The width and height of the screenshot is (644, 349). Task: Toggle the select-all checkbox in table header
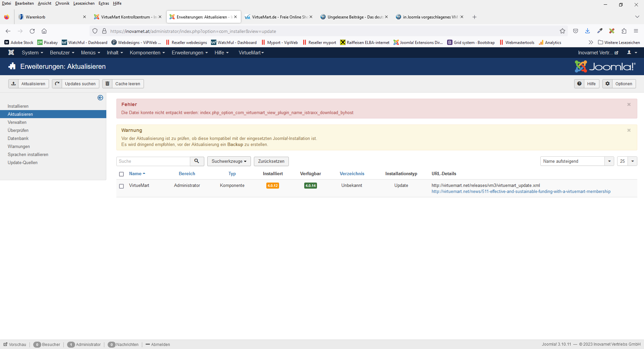pos(121,174)
